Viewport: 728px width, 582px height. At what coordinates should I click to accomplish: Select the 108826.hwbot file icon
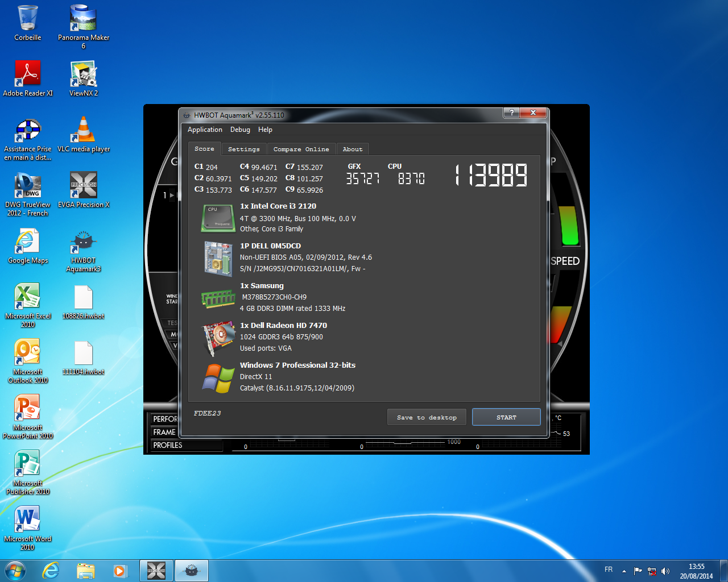84,301
